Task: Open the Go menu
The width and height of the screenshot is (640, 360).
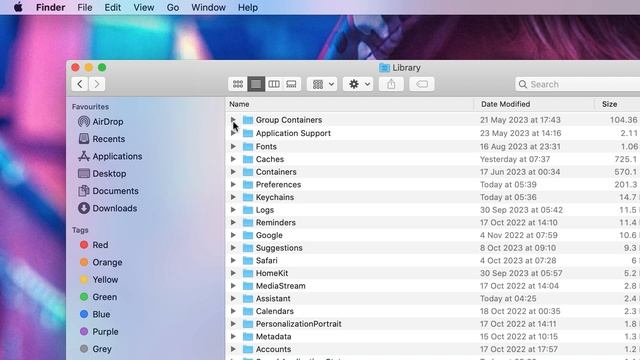Action: 173,7
